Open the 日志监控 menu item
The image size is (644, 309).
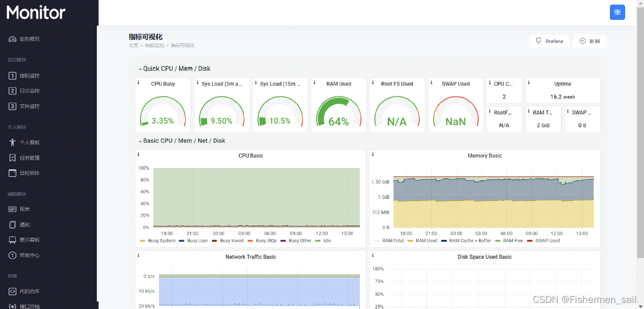coord(30,91)
